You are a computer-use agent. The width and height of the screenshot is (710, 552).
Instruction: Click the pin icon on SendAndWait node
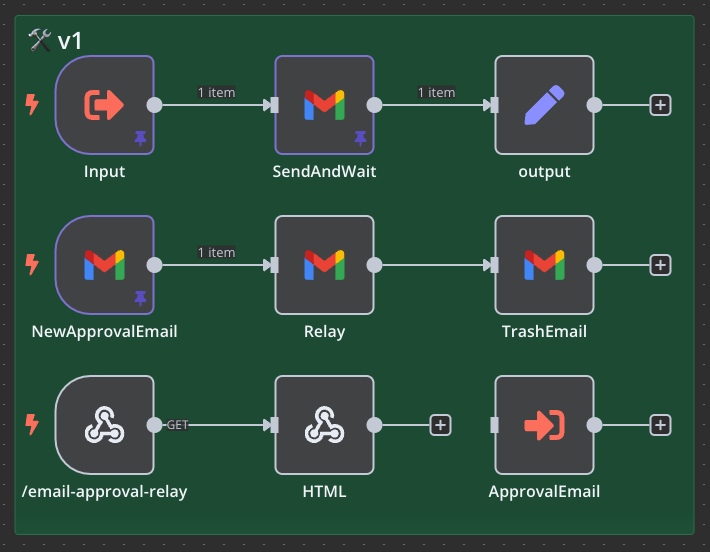tap(360, 138)
